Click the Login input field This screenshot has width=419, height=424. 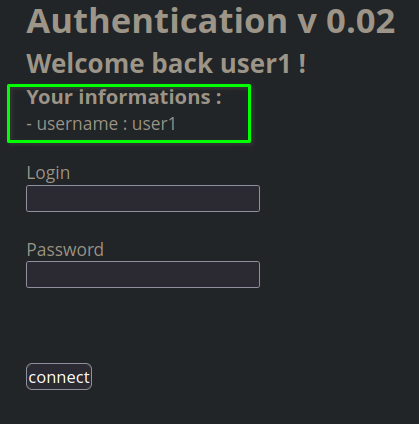pos(143,198)
